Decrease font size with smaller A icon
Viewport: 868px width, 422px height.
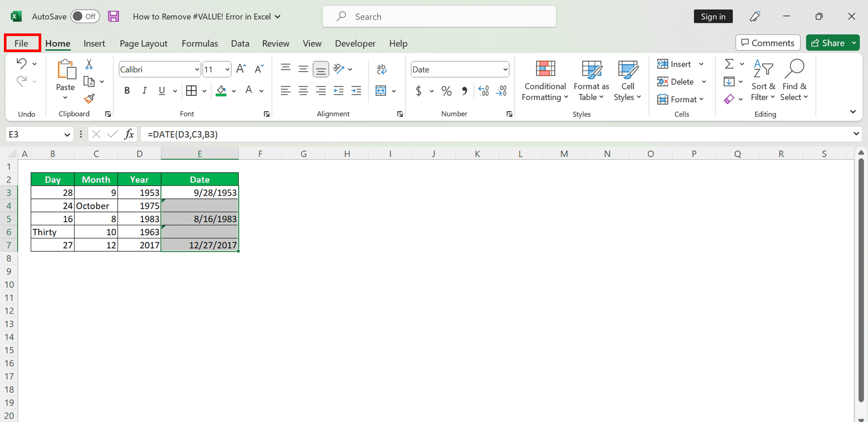[259, 69]
